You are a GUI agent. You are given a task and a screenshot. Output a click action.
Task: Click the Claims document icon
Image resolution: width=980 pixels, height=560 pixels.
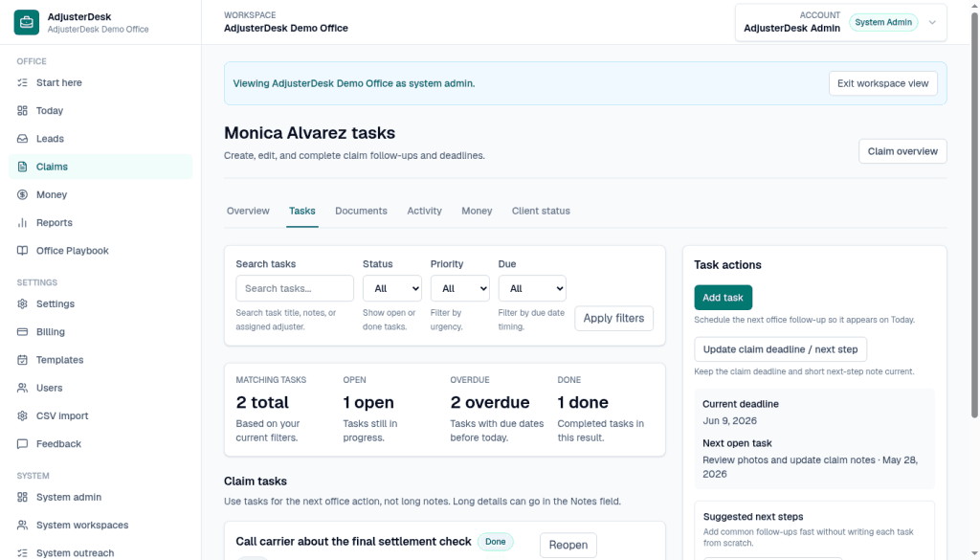pos(23,167)
